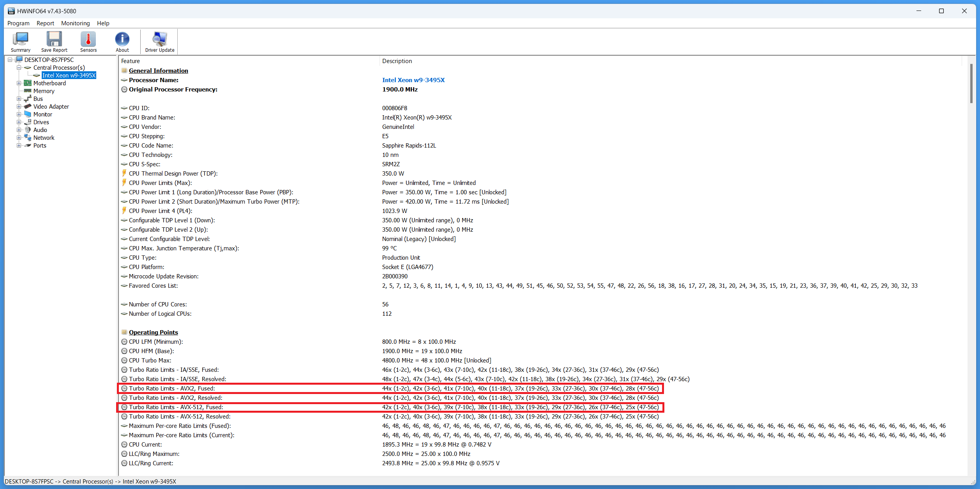Open the Summary toolbar icon

pos(21,42)
